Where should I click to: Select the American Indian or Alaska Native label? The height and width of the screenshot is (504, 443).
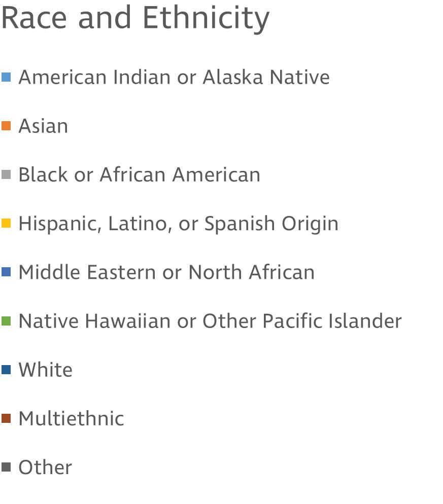[x=174, y=78]
